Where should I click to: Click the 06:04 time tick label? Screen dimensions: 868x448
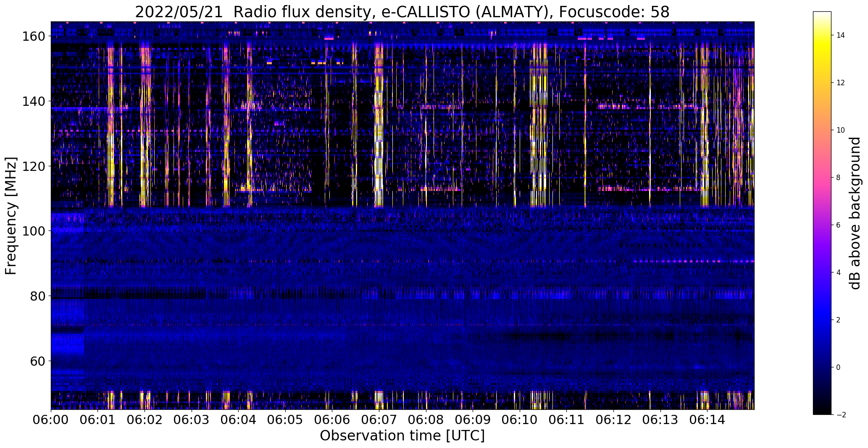click(238, 419)
